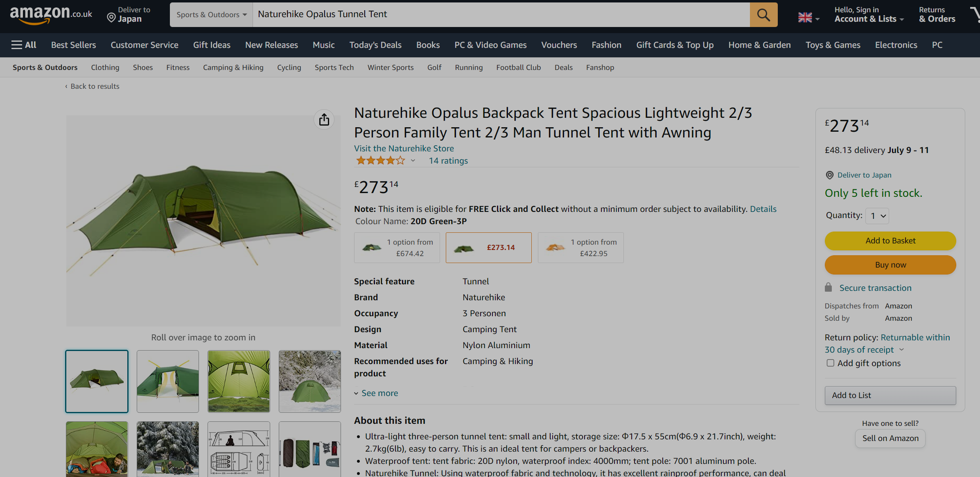Viewport: 980px width, 477px height.
Task: Open the All hamburger menu
Action: (x=24, y=45)
